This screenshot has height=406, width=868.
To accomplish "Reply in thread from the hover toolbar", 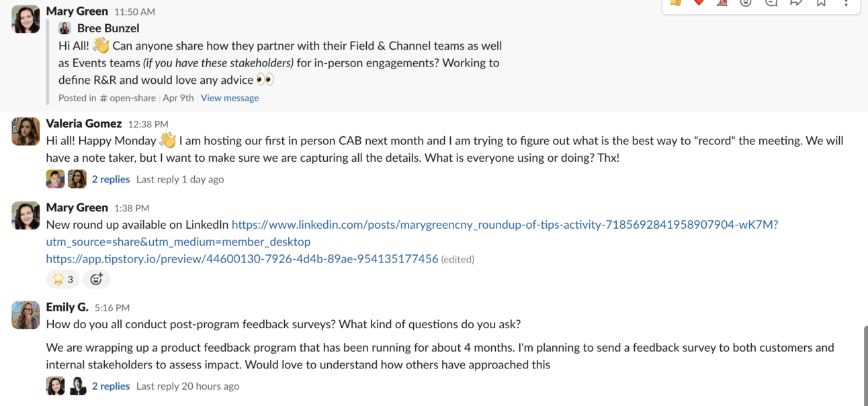I will pos(771,3).
